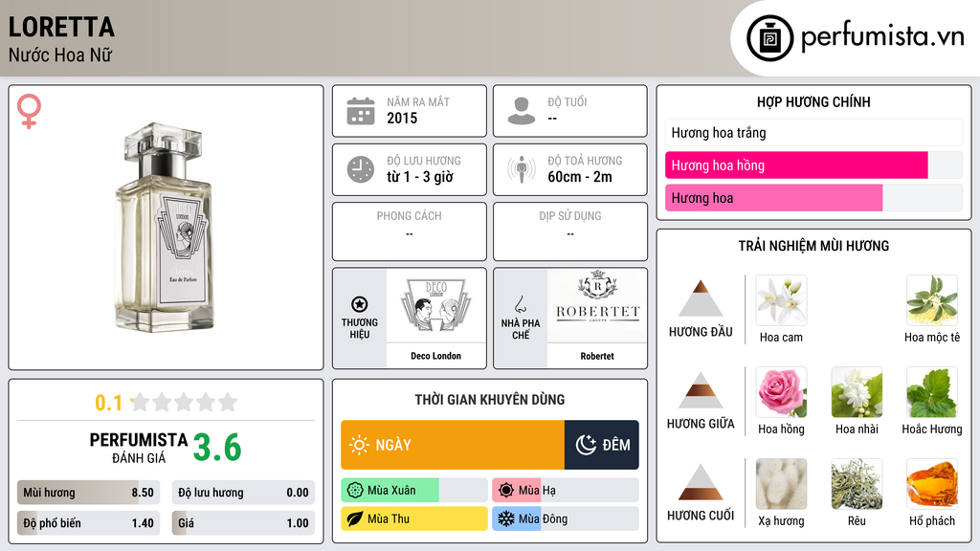Viewport: 980px width, 551px height.
Task: Select the Hoa hồng note image
Action: pyautogui.click(x=781, y=392)
